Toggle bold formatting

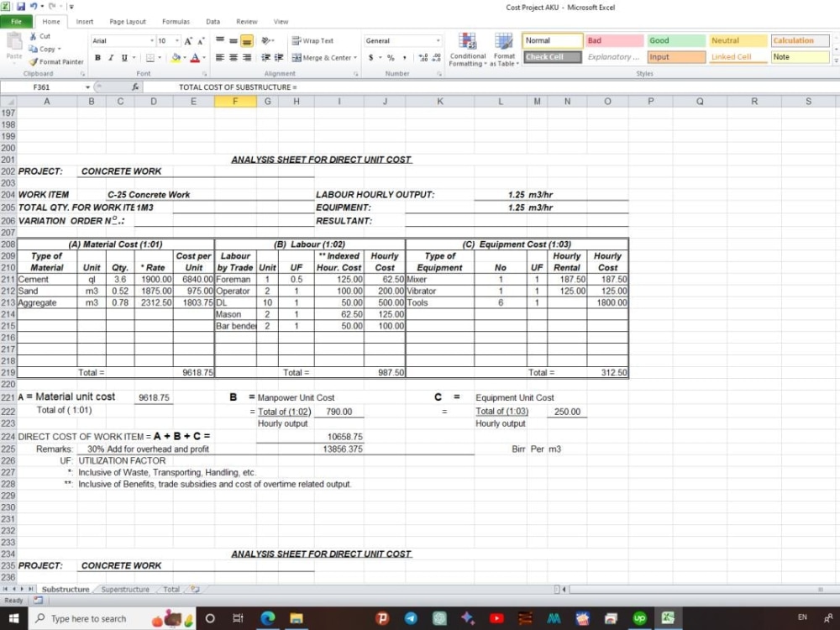coord(97,57)
